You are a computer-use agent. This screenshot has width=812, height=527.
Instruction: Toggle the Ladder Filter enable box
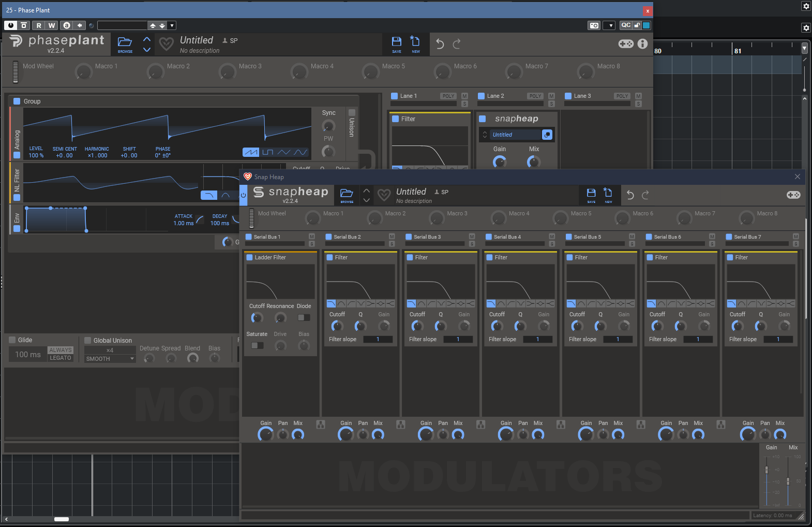click(249, 257)
